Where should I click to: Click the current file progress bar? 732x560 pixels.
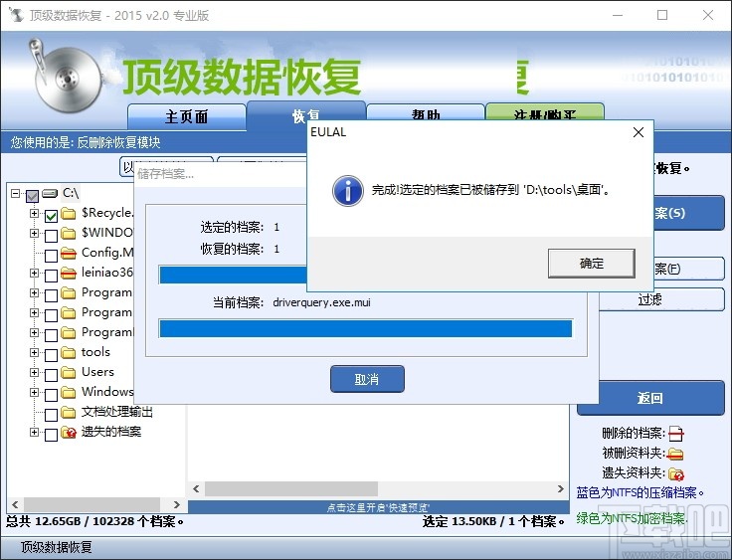366,328
